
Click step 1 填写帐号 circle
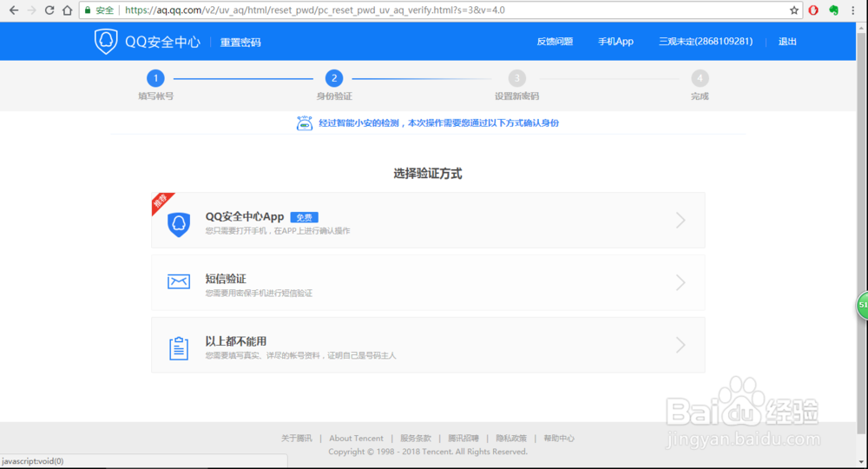click(x=155, y=78)
